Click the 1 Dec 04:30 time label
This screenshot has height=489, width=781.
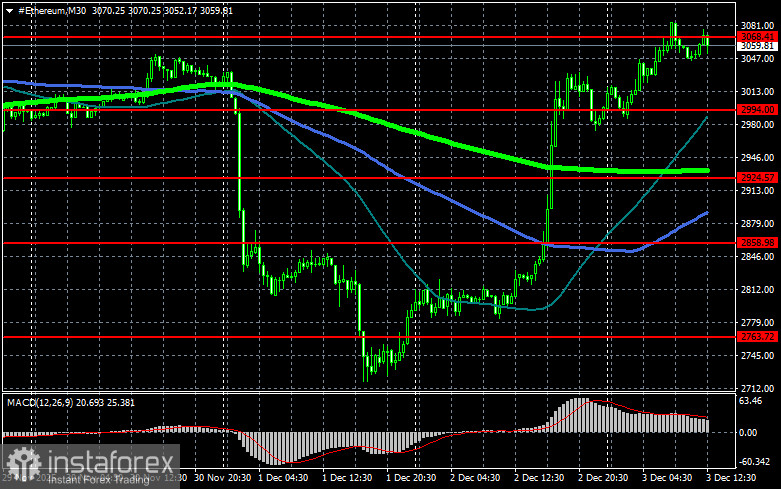point(283,478)
